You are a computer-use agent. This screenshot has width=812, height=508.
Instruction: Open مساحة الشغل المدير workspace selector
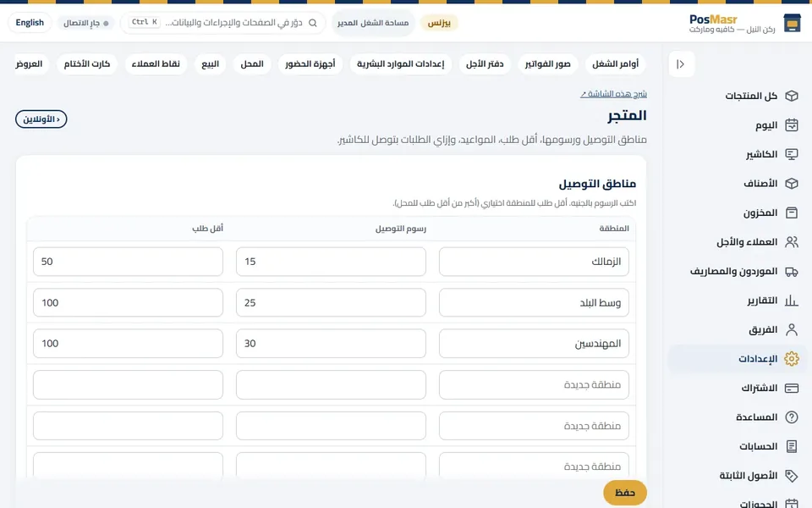373,23
